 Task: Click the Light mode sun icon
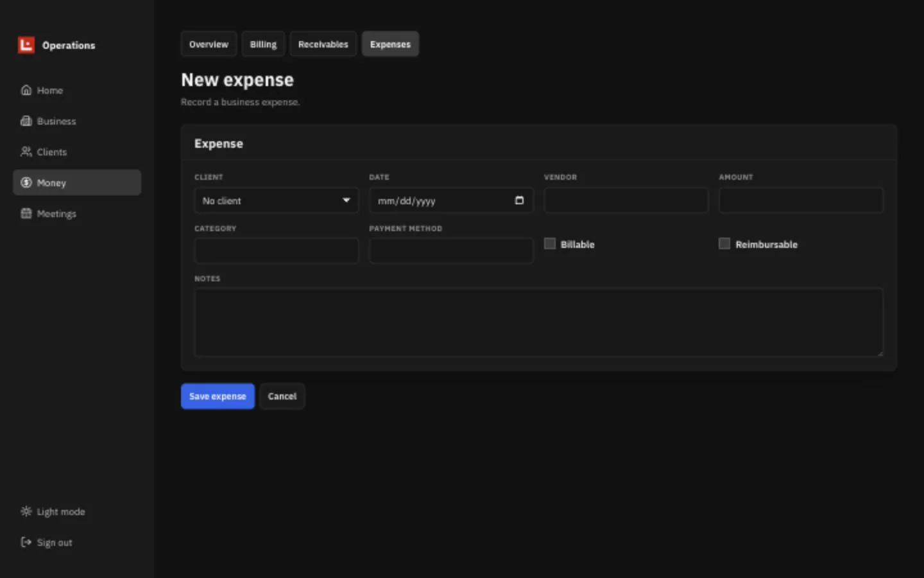26,511
